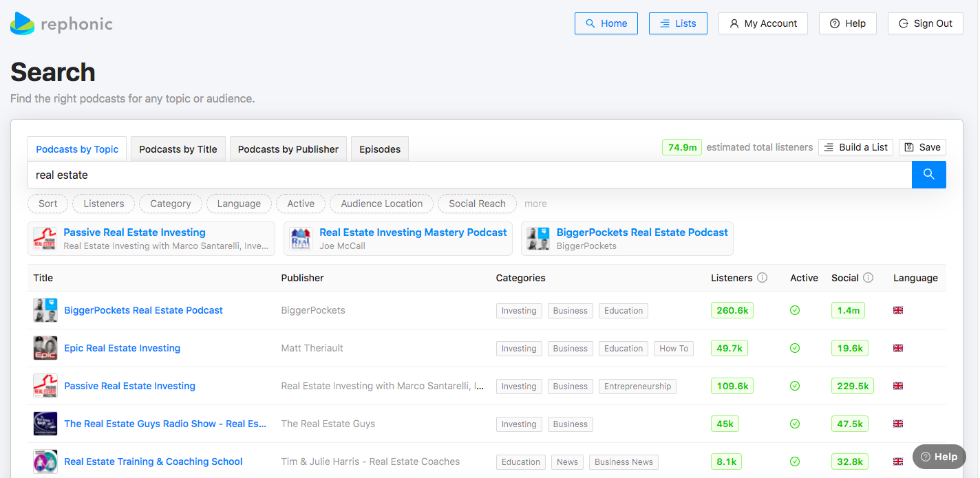The image size is (980, 478).
Task: Show more filters via the more link
Action: pyautogui.click(x=535, y=204)
